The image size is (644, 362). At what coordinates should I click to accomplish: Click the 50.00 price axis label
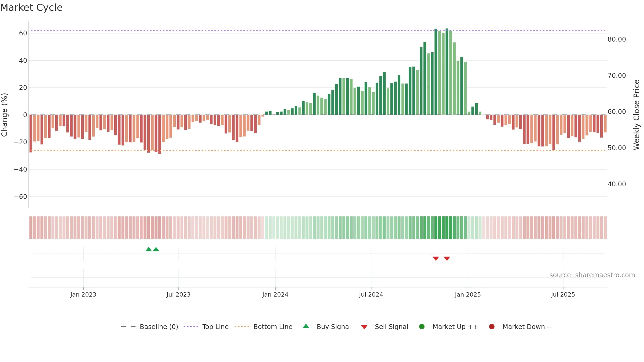click(x=617, y=148)
